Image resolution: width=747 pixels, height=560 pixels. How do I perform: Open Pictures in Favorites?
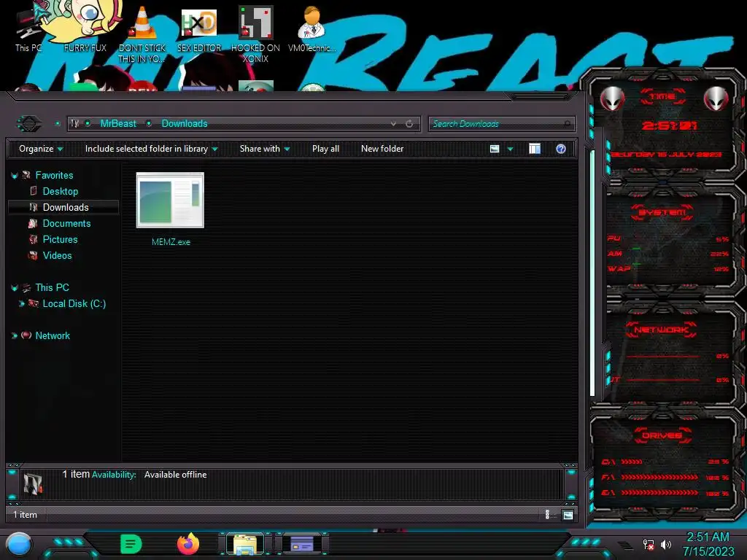(x=60, y=239)
